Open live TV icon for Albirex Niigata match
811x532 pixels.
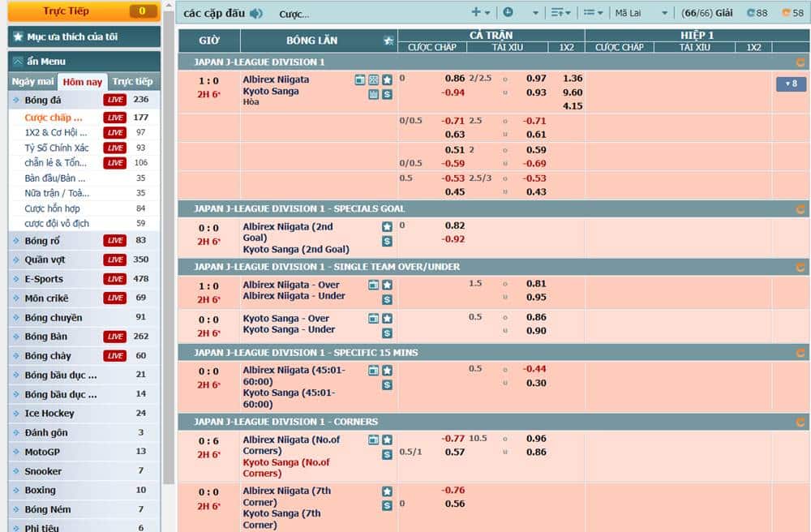click(360, 79)
